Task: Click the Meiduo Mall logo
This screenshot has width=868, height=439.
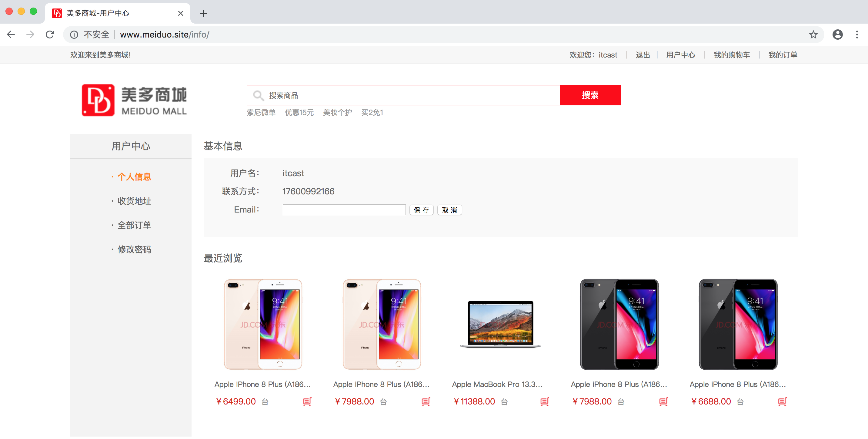Action: 134,100
